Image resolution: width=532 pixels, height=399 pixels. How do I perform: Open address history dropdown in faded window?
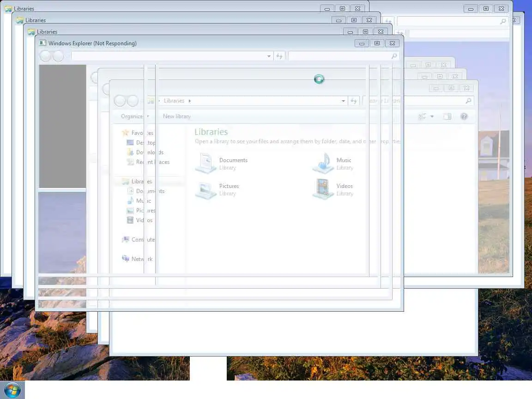(x=344, y=101)
